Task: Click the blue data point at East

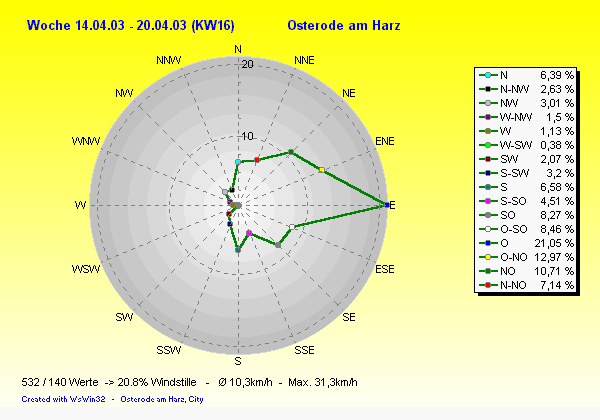Action: (388, 205)
